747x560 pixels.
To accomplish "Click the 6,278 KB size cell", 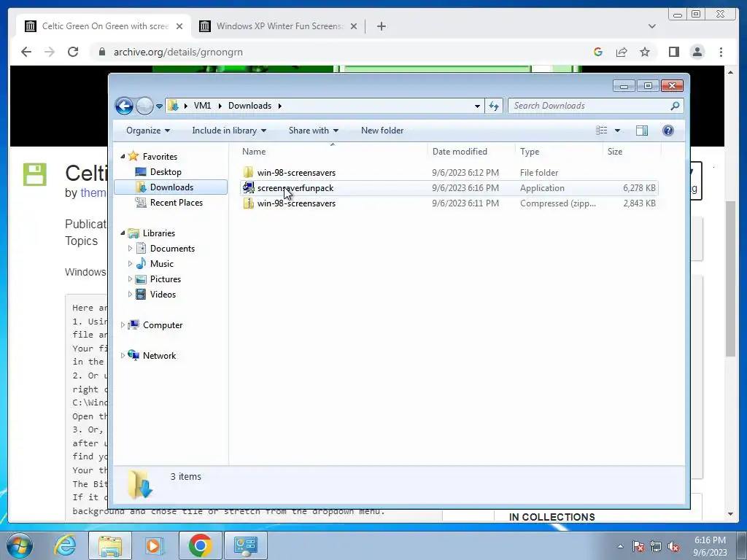I will [639, 187].
